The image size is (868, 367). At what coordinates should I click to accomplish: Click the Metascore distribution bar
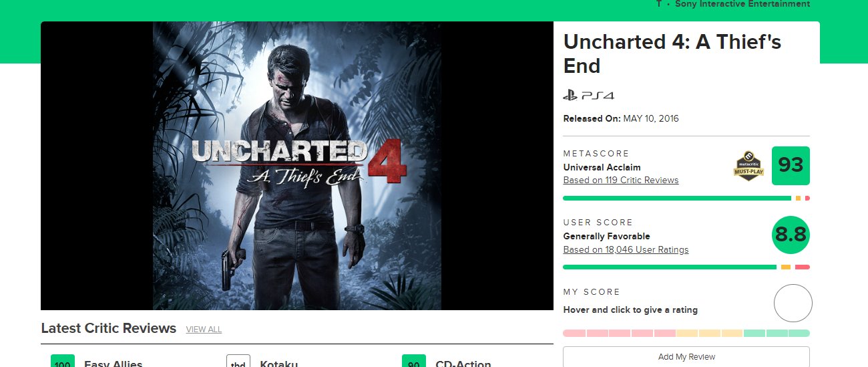pyautogui.click(x=686, y=199)
